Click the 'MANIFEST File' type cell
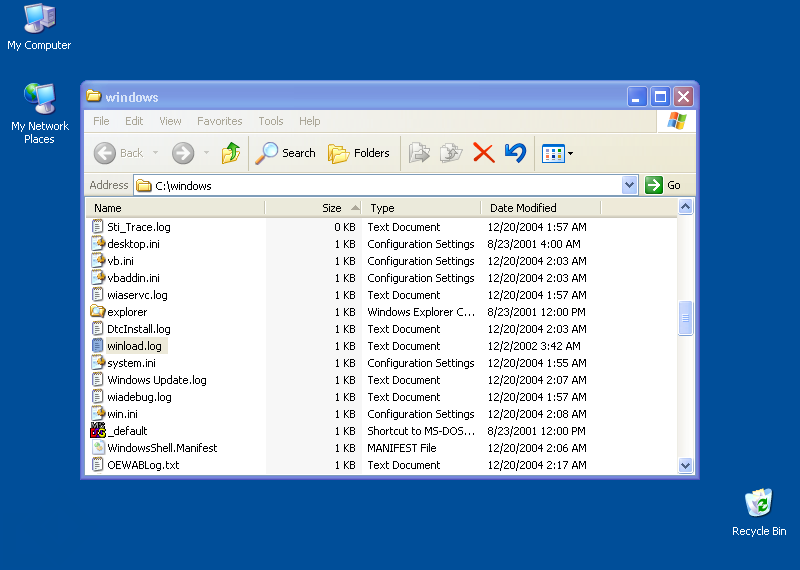Viewport: 800px width, 570px height. tap(402, 448)
